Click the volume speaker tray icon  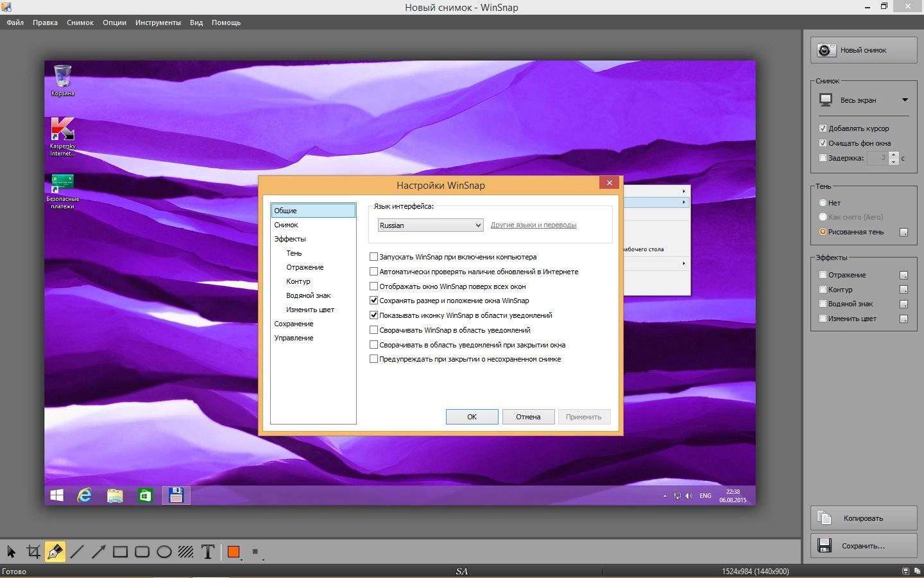click(x=689, y=496)
